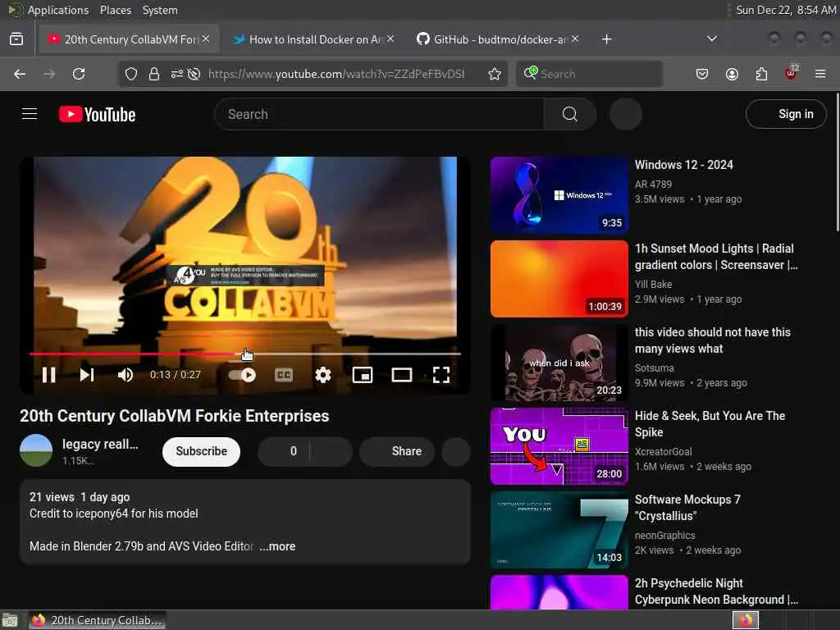Screen dimensions: 840x630
Task: Expand description with ...more
Action: 277,546
